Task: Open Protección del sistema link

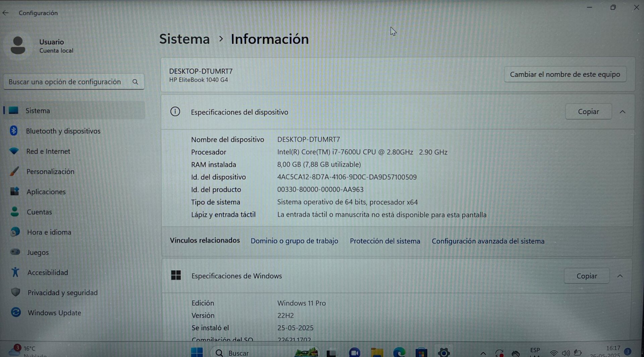Action: click(x=385, y=241)
